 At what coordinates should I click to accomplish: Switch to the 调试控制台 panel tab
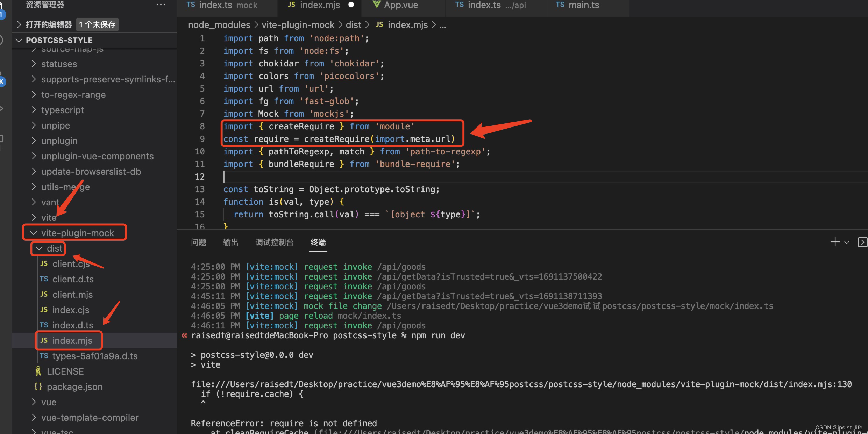click(x=275, y=242)
